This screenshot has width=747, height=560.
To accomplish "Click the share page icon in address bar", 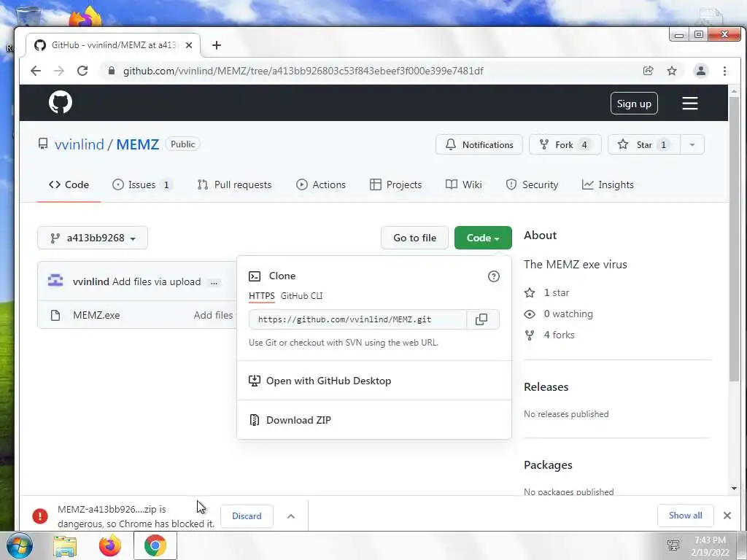I will pyautogui.click(x=648, y=71).
